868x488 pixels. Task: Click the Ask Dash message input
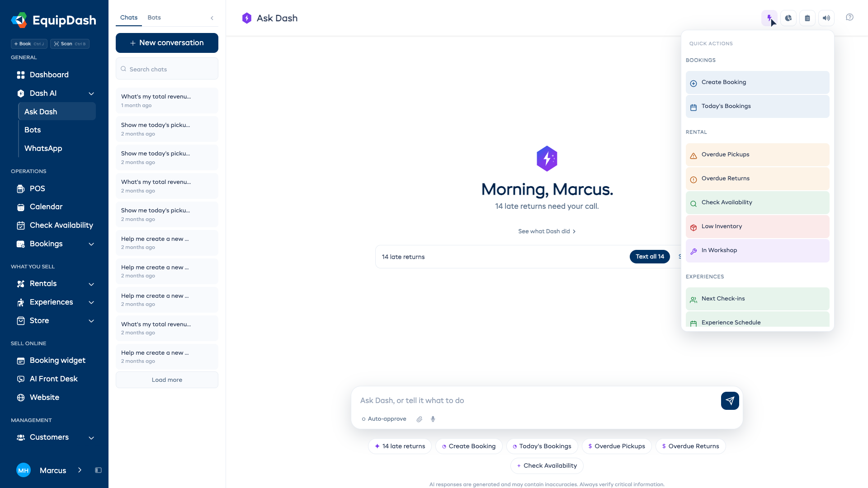[536, 400]
